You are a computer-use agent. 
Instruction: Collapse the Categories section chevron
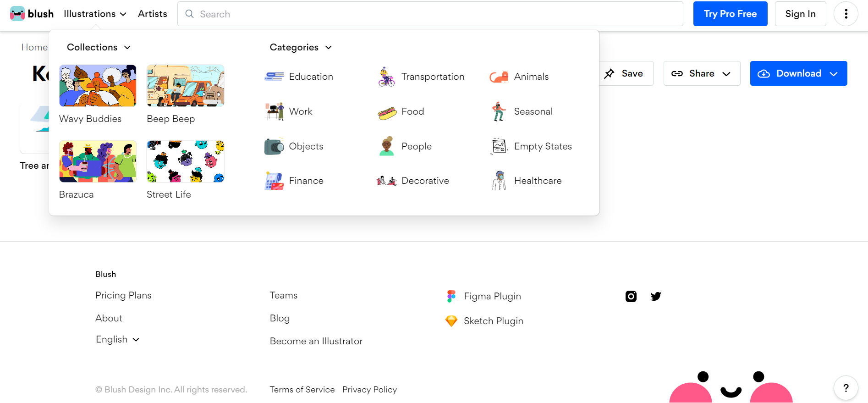329,48
